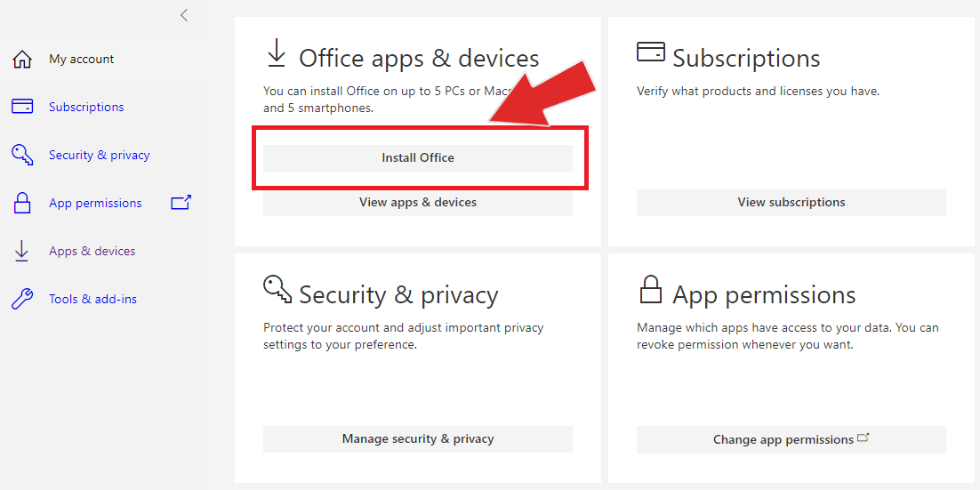Image resolution: width=980 pixels, height=490 pixels.
Task: Click text 'Verify what products and licenses you have.'
Action: (759, 92)
